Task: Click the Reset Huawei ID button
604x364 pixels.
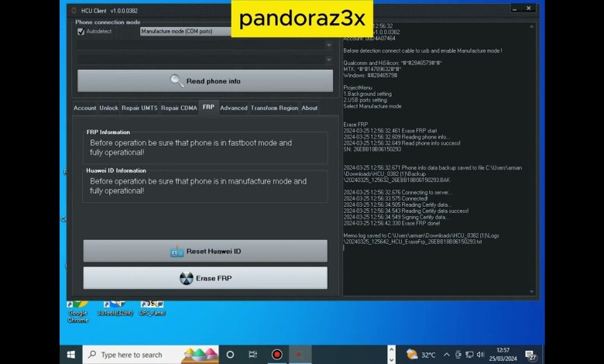Action: 205,252
